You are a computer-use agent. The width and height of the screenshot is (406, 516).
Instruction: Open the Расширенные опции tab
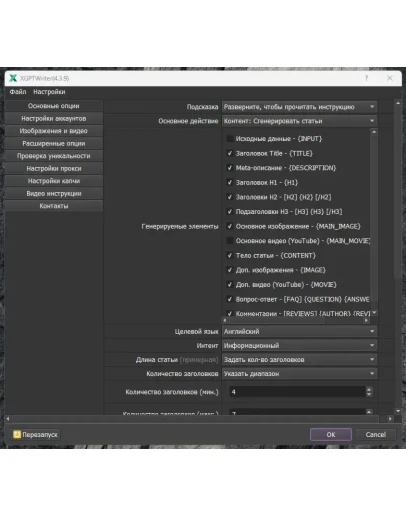coord(54,143)
